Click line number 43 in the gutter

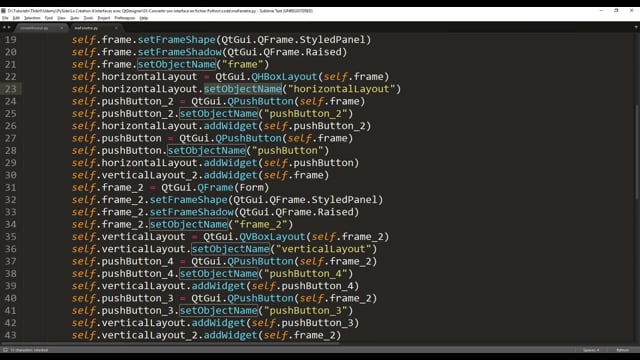click(x=11, y=335)
